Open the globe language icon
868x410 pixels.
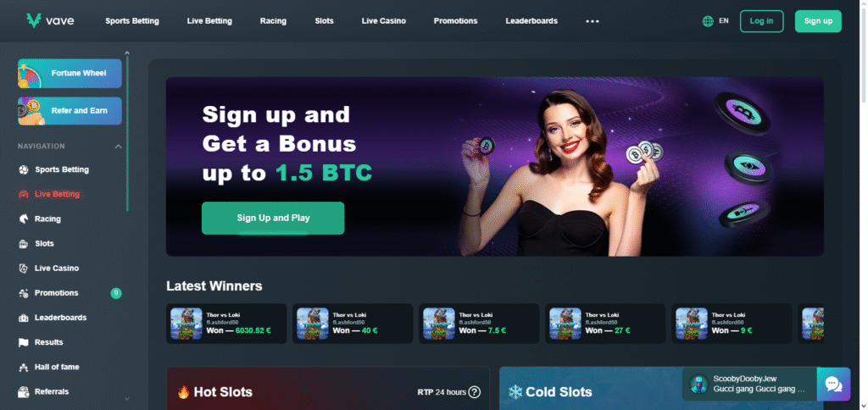click(708, 21)
